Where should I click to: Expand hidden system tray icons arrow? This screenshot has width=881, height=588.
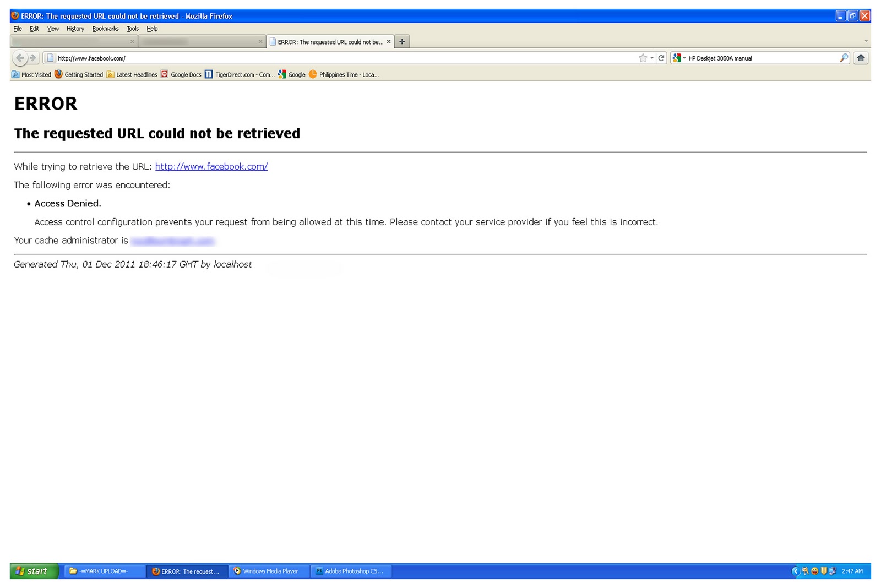[795, 571]
